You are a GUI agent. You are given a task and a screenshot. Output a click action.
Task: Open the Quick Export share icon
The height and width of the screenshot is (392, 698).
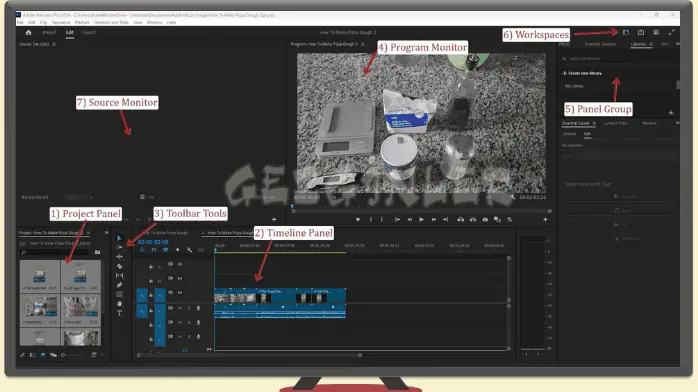[x=641, y=32]
